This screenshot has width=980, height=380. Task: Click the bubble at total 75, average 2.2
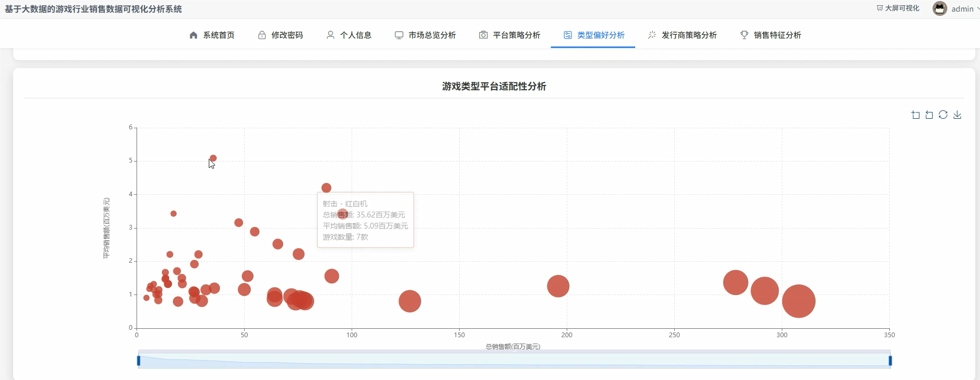(x=298, y=254)
